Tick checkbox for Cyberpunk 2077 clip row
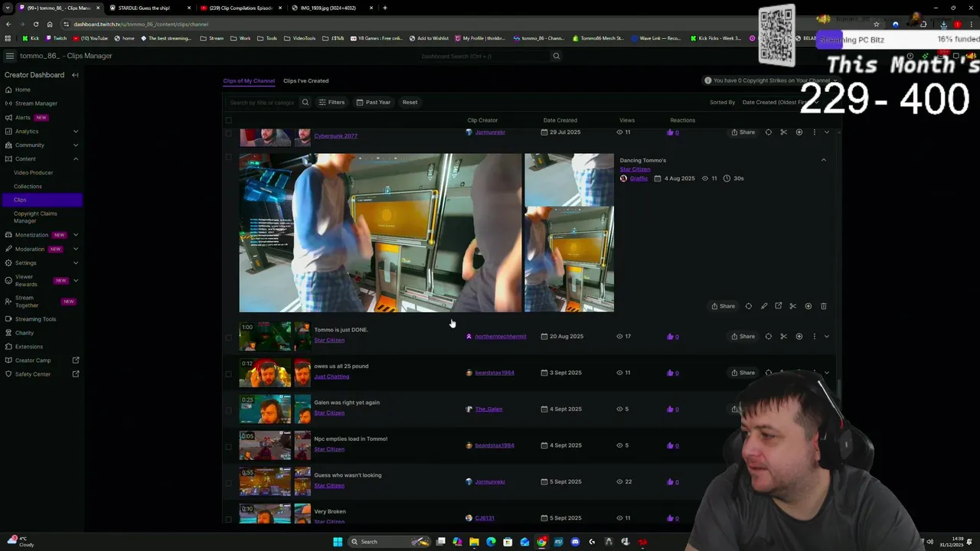The height and width of the screenshot is (551, 980). click(x=228, y=133)
